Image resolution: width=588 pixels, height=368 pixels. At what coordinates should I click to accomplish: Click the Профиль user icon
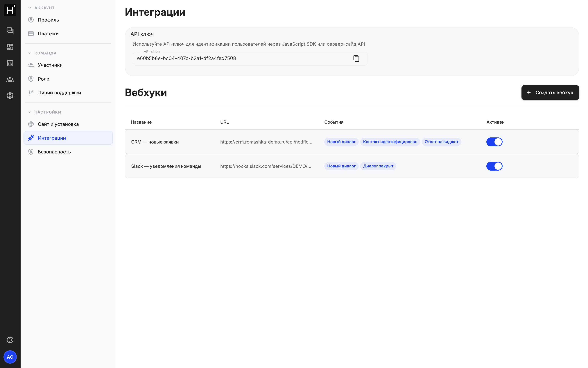click(31, 20)
